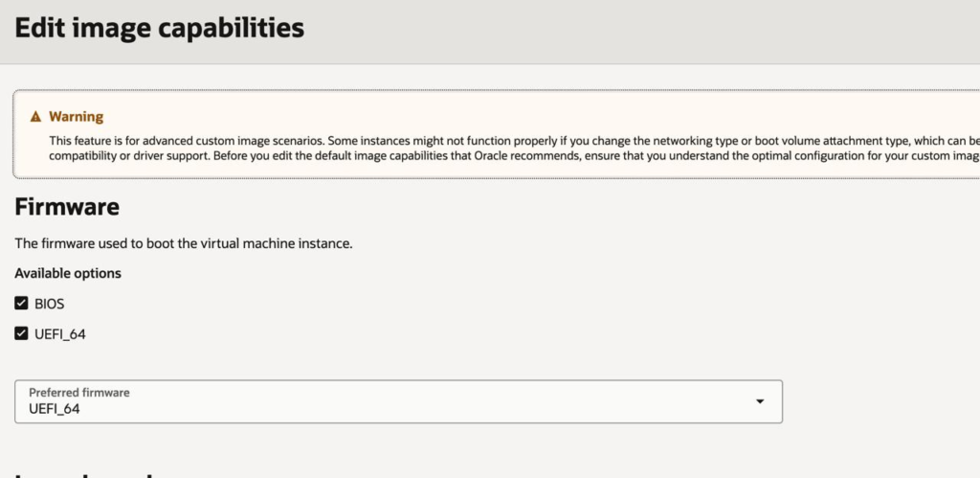Viewport: 980px width, 478px height.
Task: Click the Warning heading text
Action: pyautogui.click(x=76, y=117)
